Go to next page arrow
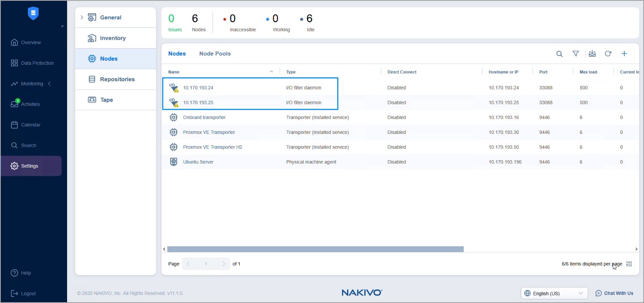 [224, 264]
